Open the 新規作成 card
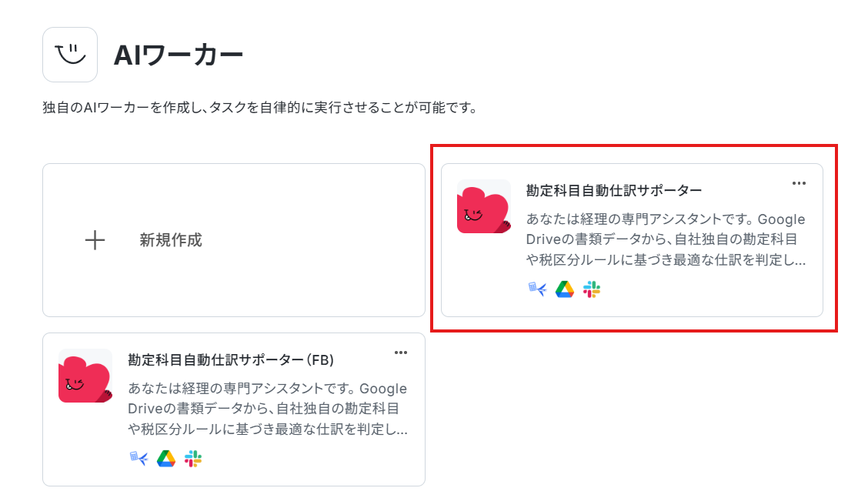 click(234, 240)
